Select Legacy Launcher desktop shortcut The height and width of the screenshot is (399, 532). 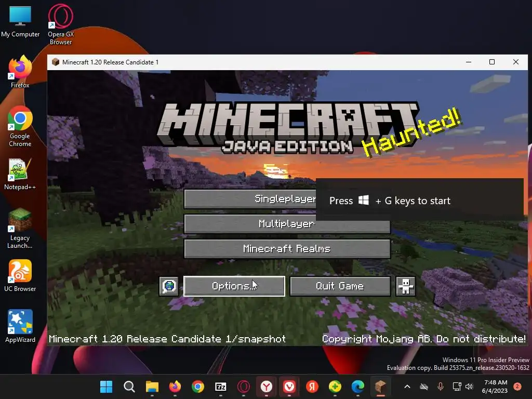click(x=20, y=229)
